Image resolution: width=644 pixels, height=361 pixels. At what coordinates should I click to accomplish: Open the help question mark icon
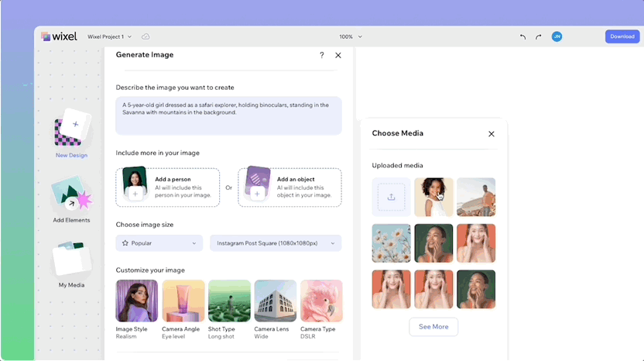click(321, 55)
